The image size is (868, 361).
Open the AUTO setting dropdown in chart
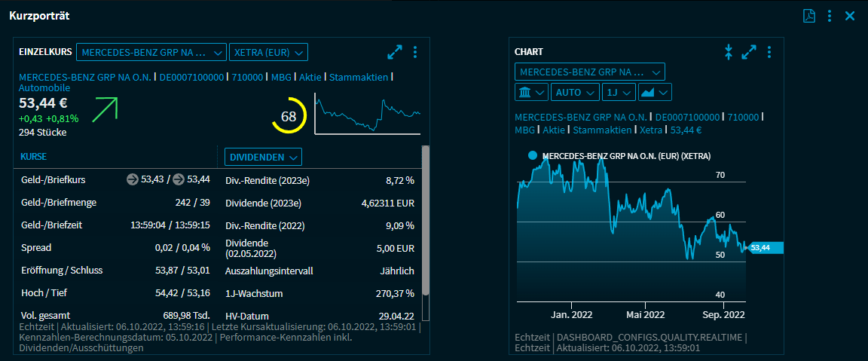(x=575, y=92)
